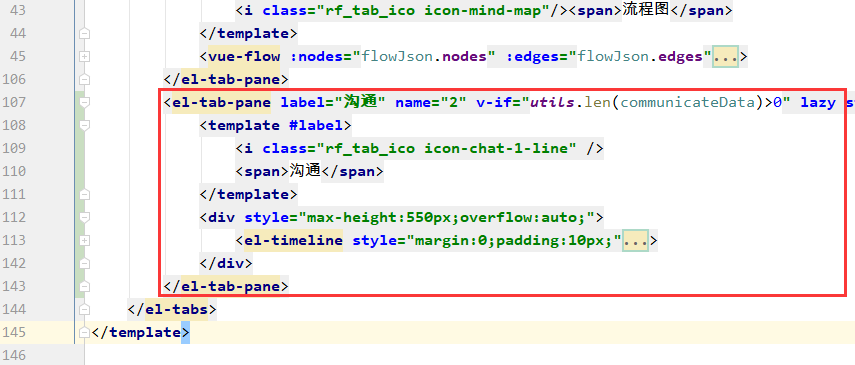The height and width of the screenshot is (365, 855).
Task: Click the flowJson.edges attribute value
Action: tap(641, 56)
